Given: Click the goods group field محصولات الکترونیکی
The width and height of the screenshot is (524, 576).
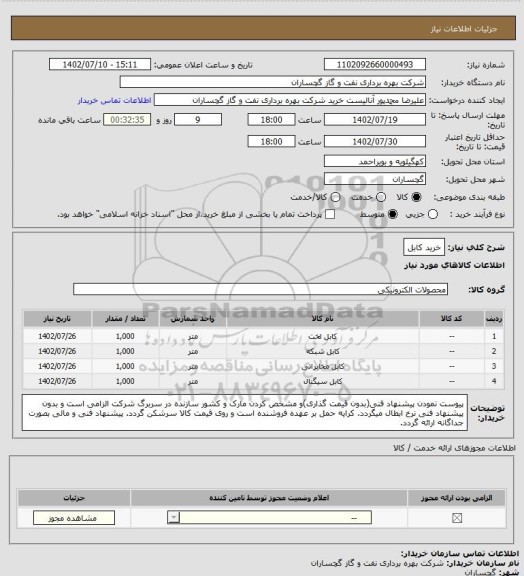Looking at the screenshot, I should point(260,289).
